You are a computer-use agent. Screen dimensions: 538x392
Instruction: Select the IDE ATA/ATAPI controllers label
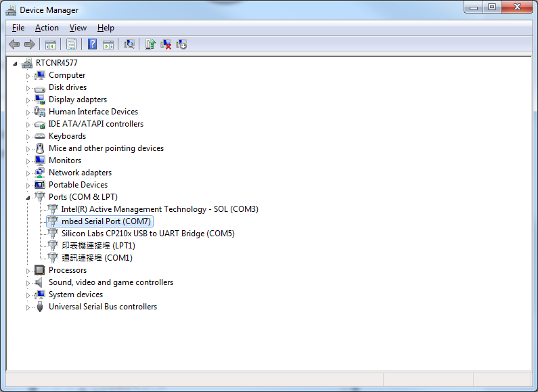95,124
